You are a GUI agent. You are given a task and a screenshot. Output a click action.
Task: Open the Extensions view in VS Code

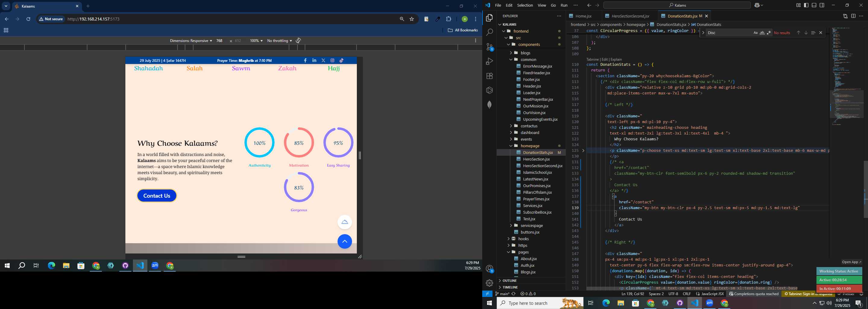489,76
